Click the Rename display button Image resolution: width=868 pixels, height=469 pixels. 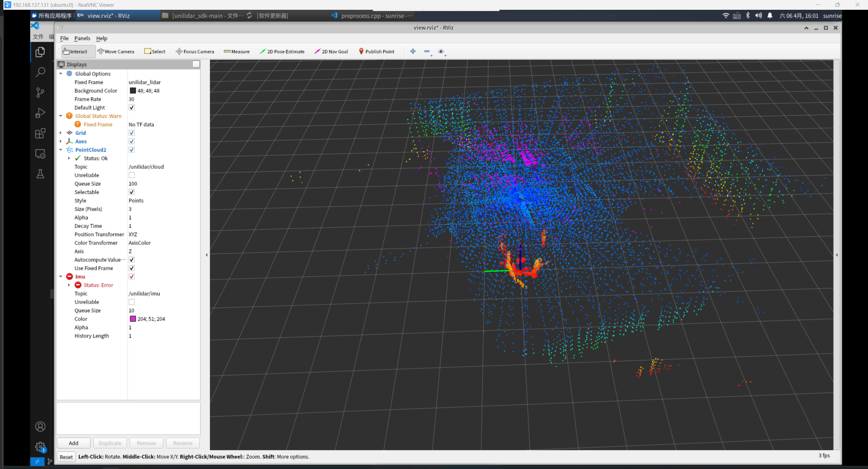[183, 443]
